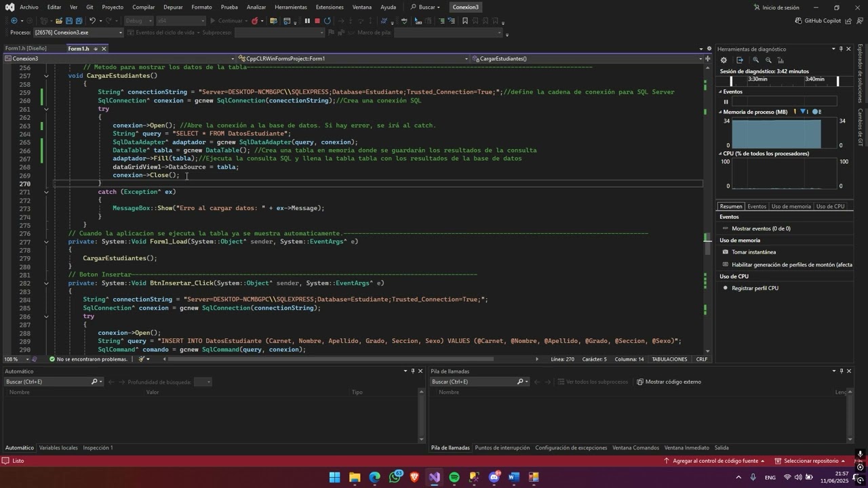
Task: Collapse the catch block at line 271
Action: (x=46, y=192)
